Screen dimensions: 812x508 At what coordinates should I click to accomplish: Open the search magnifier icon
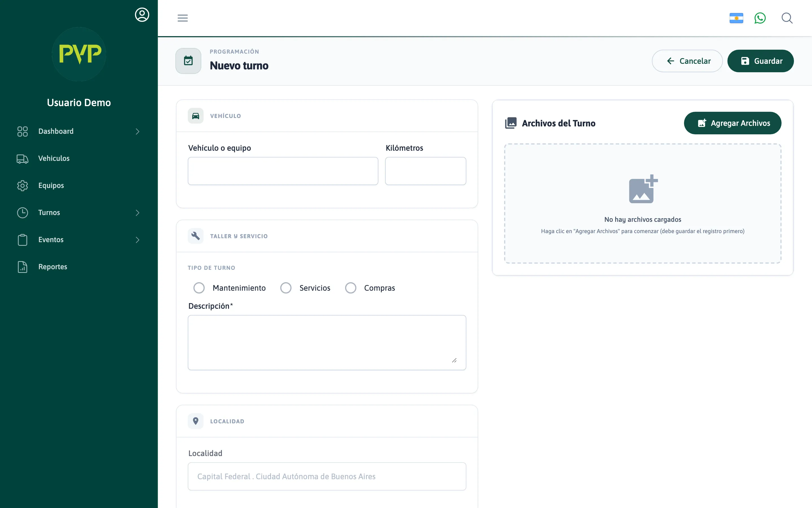click(787, 18)
